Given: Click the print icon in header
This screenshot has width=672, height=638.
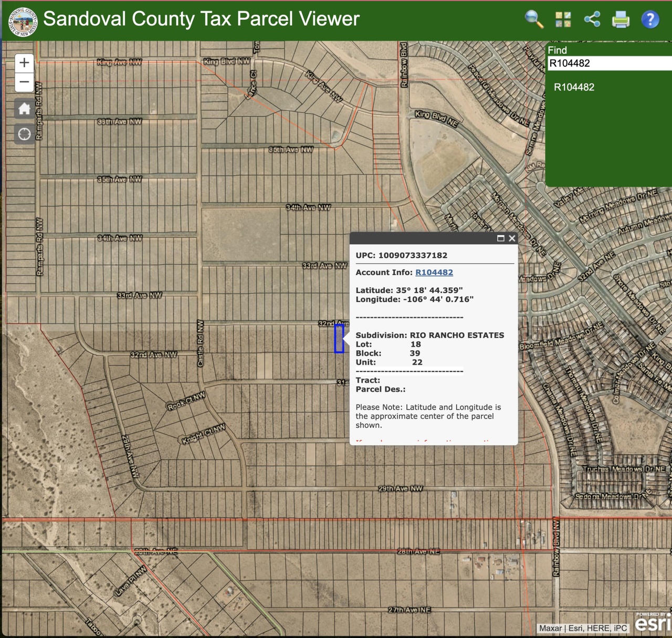Looking at the screenshot, I should [x=621, y=20].
